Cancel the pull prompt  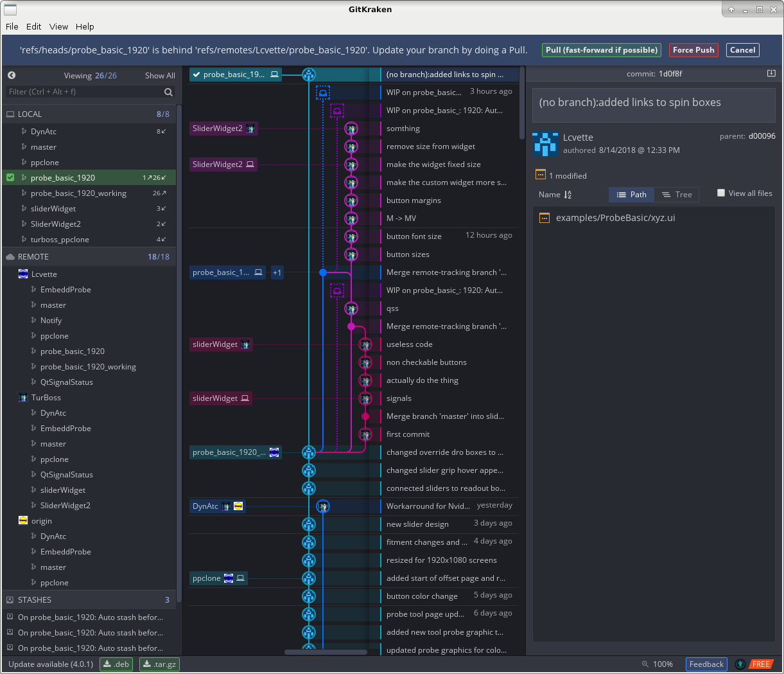coord(743,50)
